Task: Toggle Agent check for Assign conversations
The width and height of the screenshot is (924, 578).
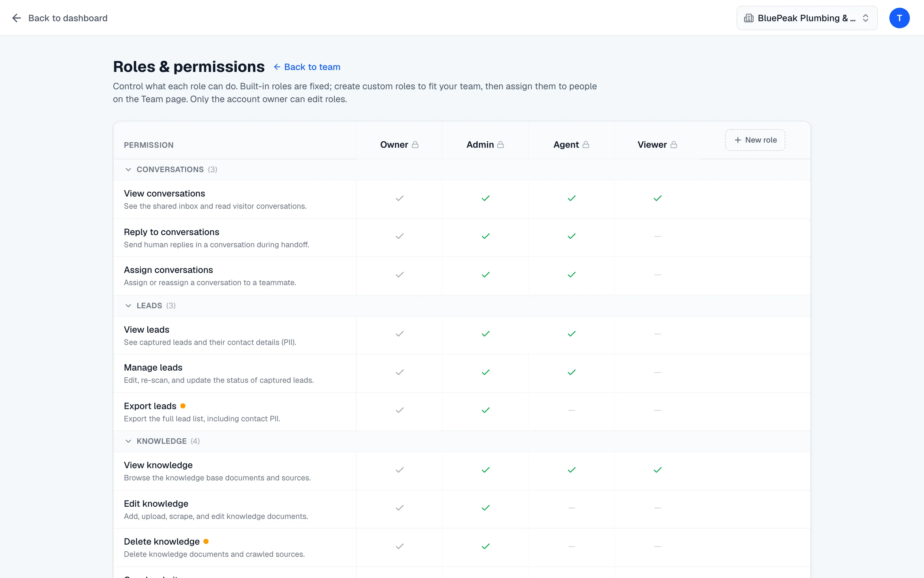Action: point(571,275)
